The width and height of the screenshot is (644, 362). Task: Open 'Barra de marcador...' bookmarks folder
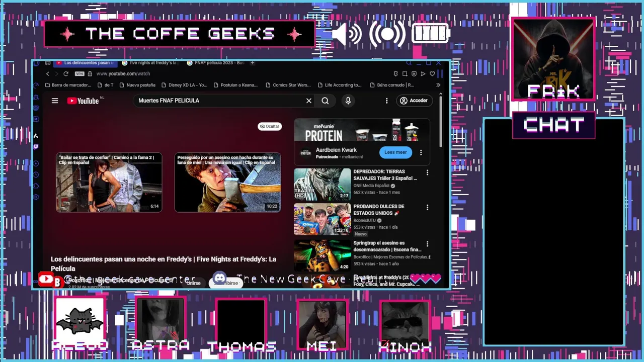(68, 85)
